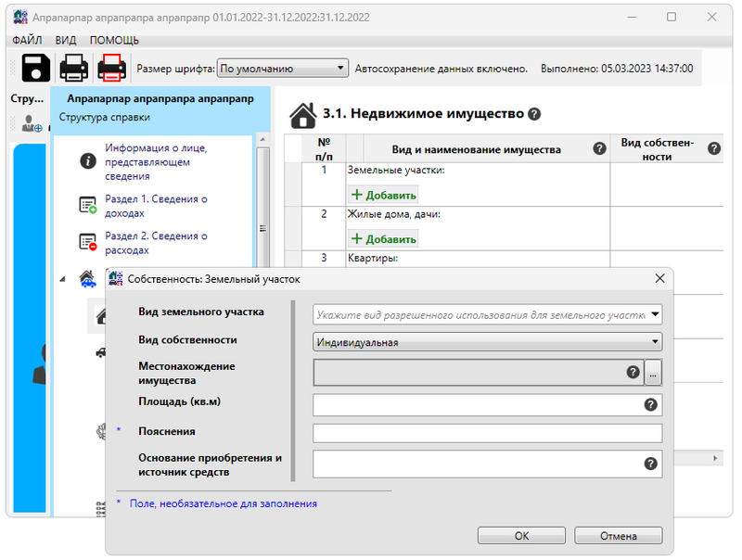
Task: Open the ФАЙЛ menu
Action: point(27,40)
